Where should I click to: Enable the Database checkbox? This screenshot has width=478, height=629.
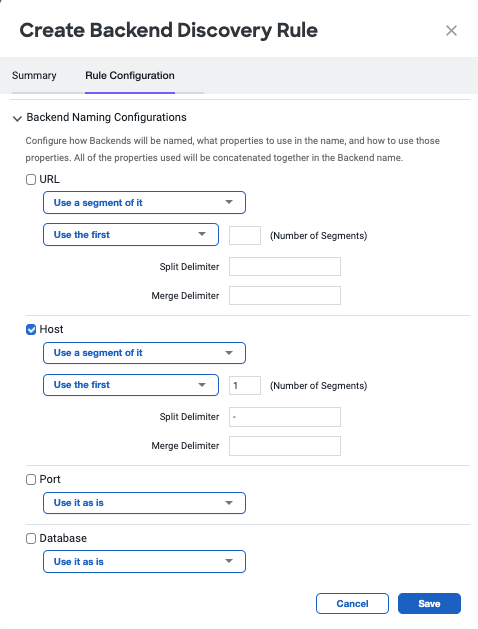click(x=31, y=538)
